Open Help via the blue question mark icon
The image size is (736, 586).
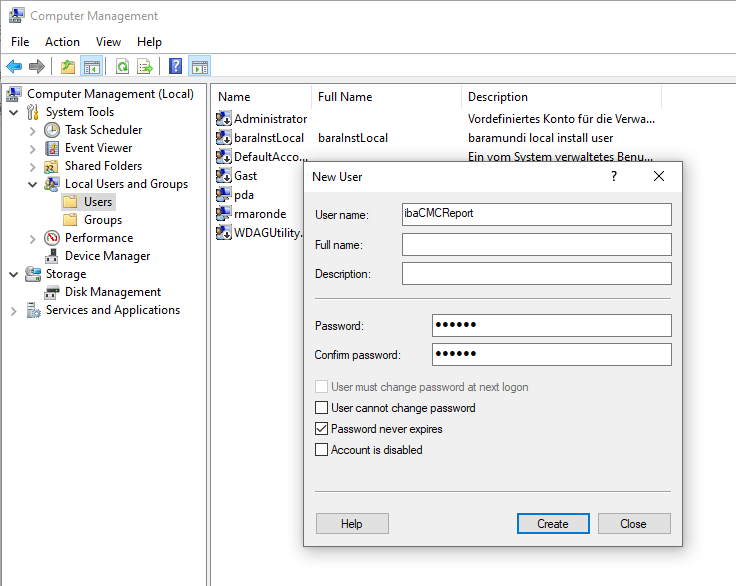point(175,67)
